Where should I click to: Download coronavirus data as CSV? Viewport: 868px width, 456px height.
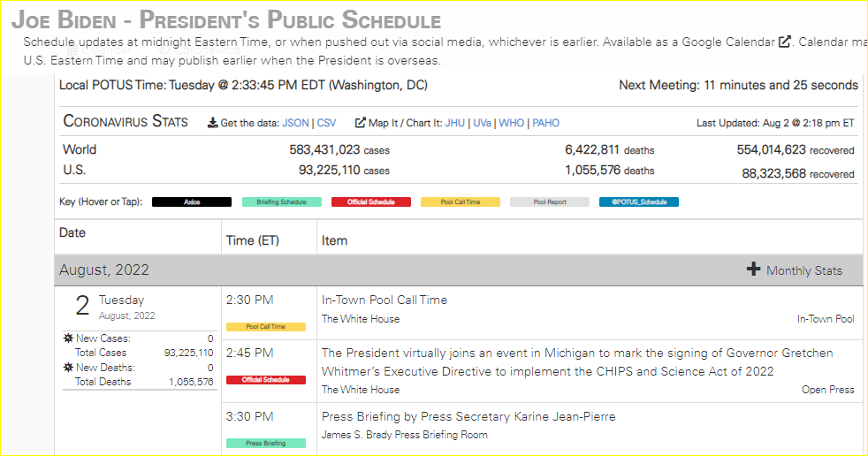[327, 123]
